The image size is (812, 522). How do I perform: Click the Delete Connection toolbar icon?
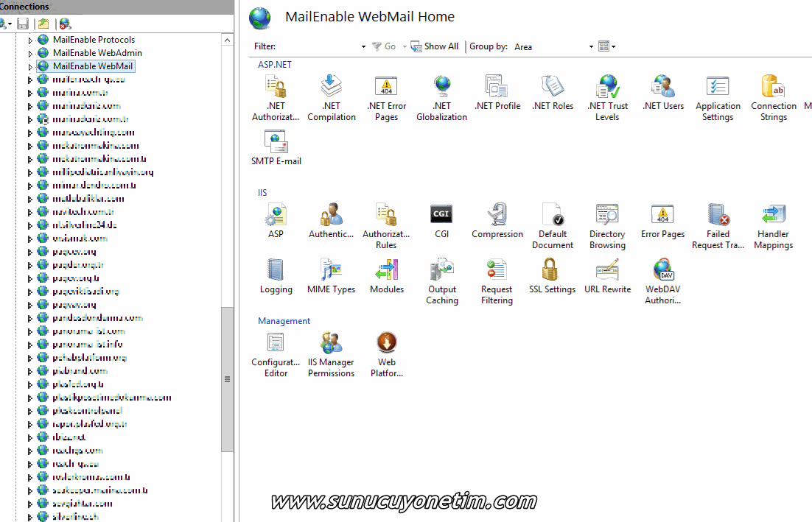coord(65,24)
